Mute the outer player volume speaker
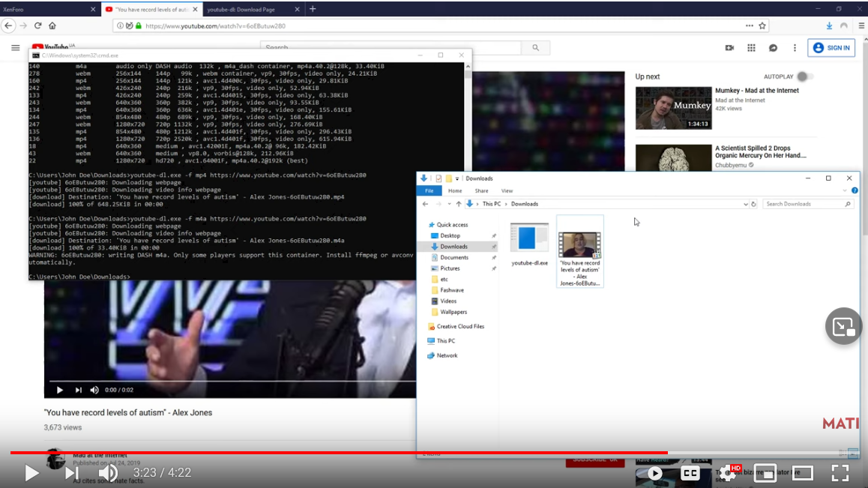 [x=108, y=472]
